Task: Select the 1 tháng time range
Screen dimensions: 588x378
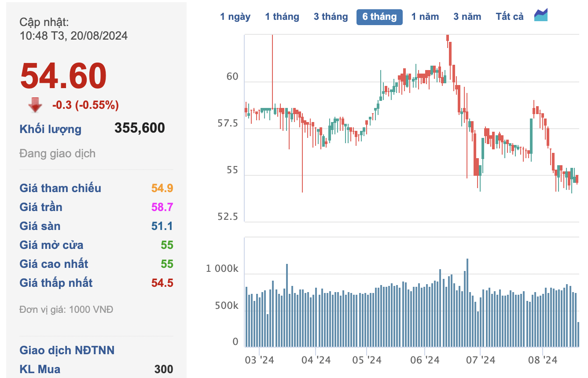Action: [282, 17]
